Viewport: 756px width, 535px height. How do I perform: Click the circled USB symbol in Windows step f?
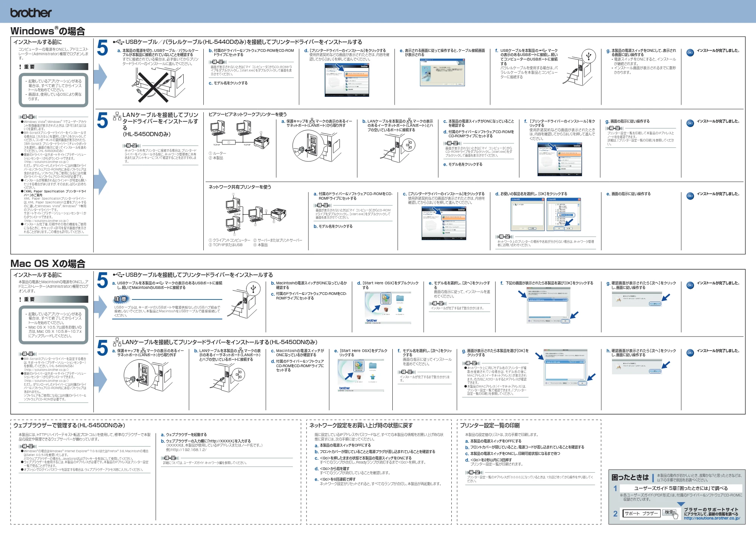tap(589, 56)
